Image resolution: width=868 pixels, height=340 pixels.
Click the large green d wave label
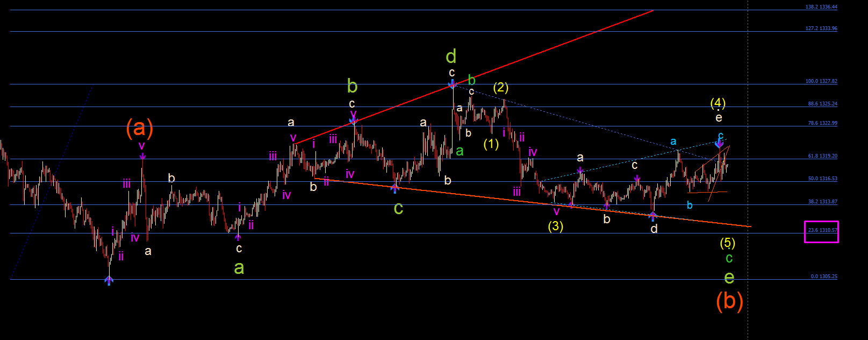coord(451,56)
